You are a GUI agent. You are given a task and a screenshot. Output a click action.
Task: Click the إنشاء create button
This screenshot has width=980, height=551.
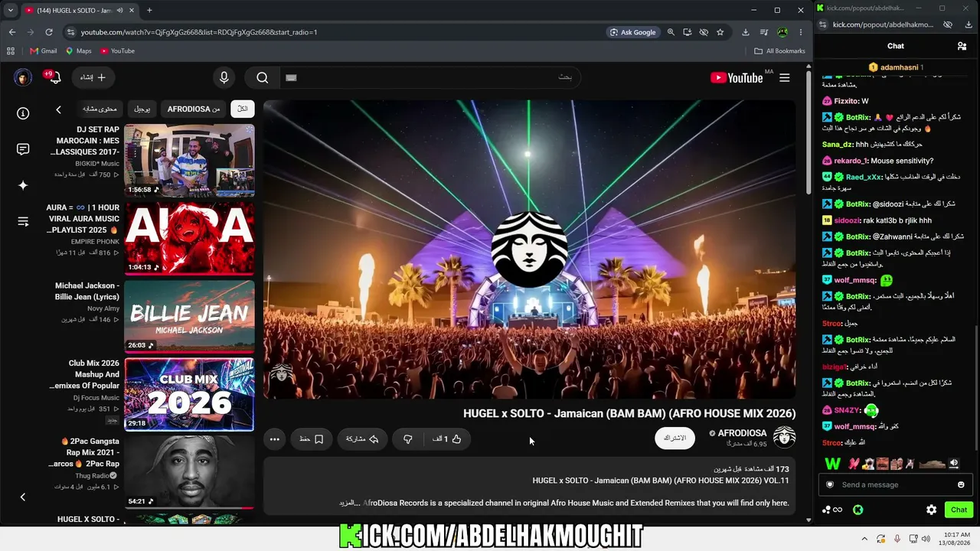pos(93,77)
